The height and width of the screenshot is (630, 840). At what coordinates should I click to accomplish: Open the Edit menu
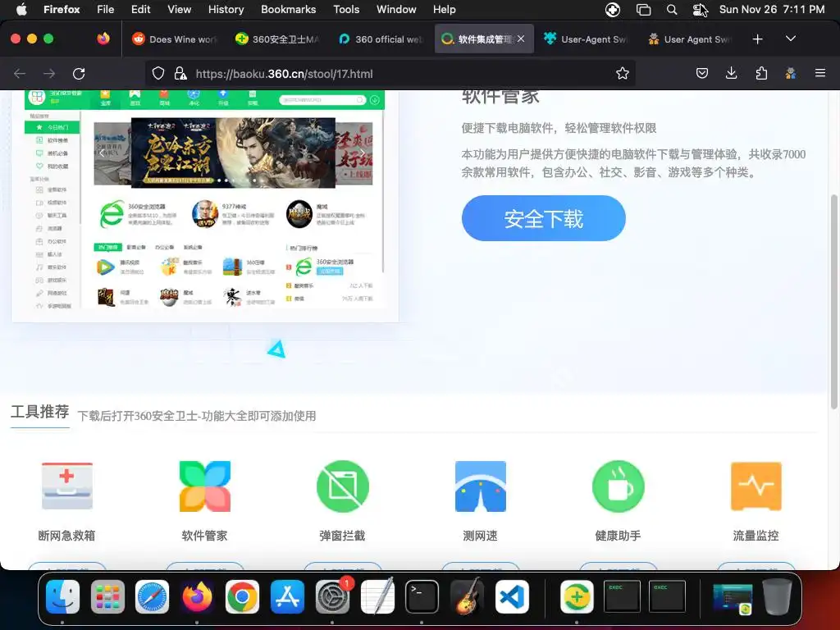(x=140, y=9)
